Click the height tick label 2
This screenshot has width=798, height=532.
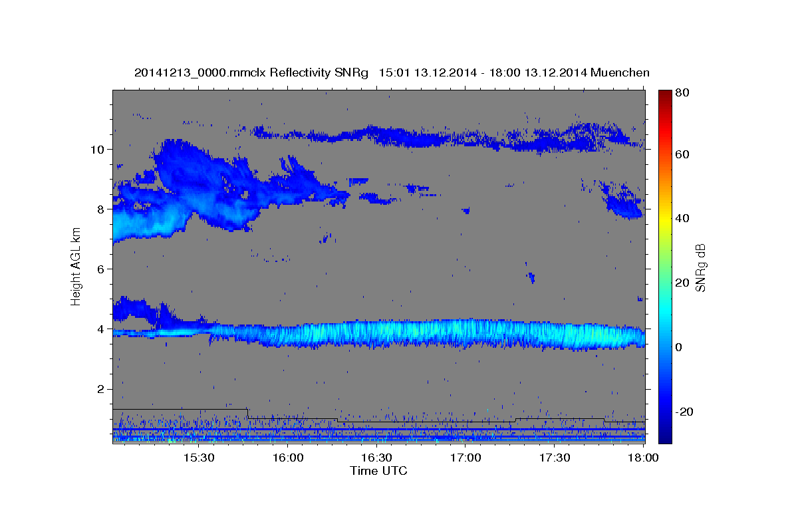click(x=102, y=388)
